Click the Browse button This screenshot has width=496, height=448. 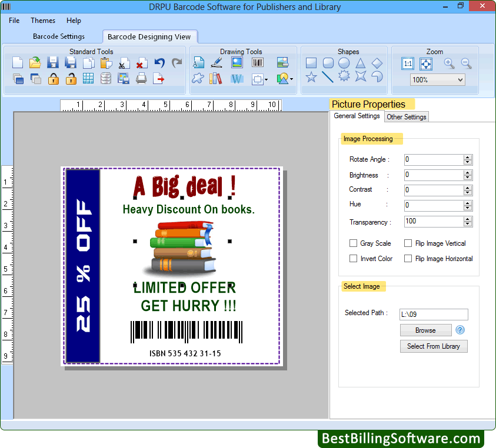tap(425, 330)
